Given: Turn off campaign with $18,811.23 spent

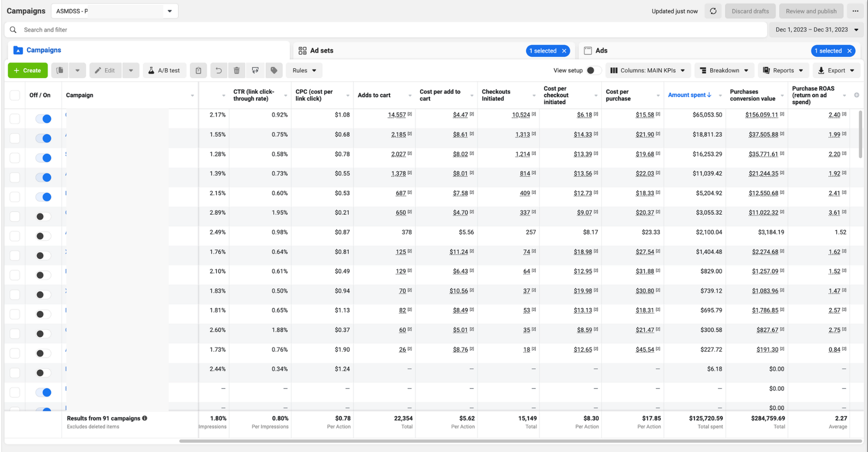Looking at the screenshot, I should click(43, 138).
